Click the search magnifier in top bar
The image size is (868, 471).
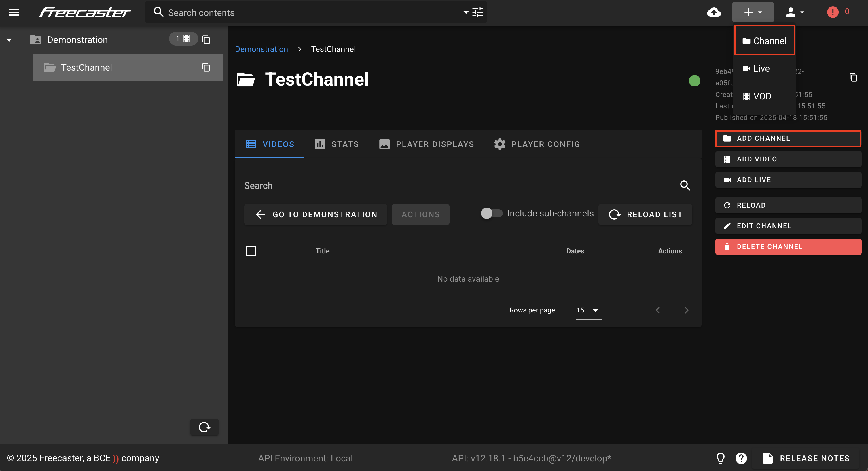click(x=158, y=12)
